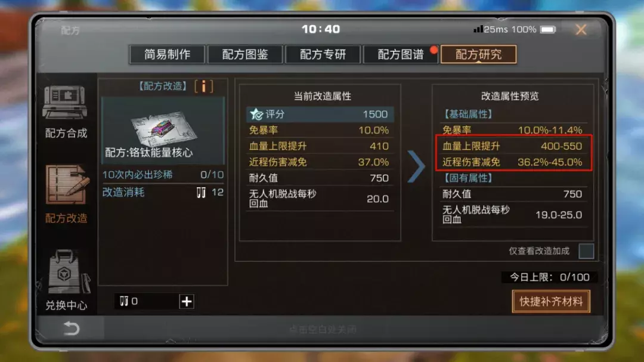
Task: Click the 快捷补齐材料 button
Action: (551, 302)
